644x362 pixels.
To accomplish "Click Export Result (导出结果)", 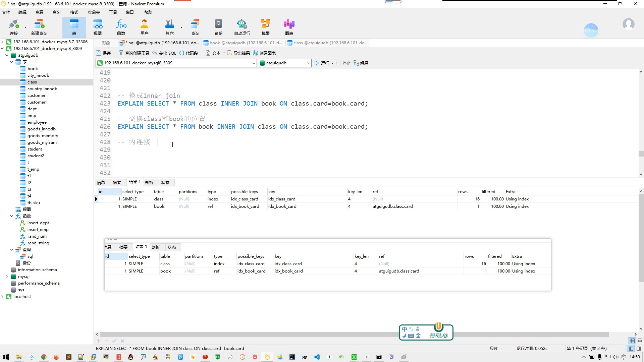I will coord(238,53).
